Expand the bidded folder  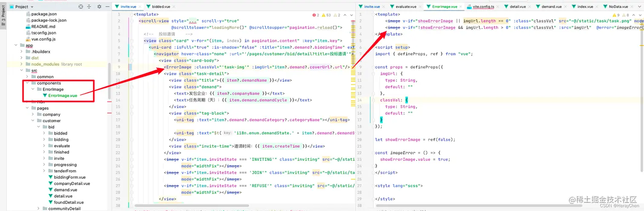pos(44,133)
